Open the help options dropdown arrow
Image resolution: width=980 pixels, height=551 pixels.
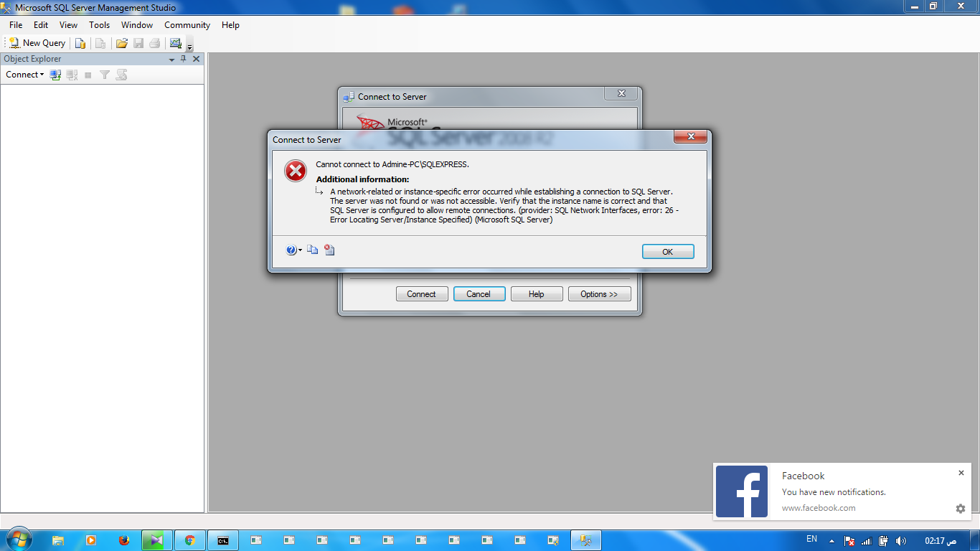(300, 250)
